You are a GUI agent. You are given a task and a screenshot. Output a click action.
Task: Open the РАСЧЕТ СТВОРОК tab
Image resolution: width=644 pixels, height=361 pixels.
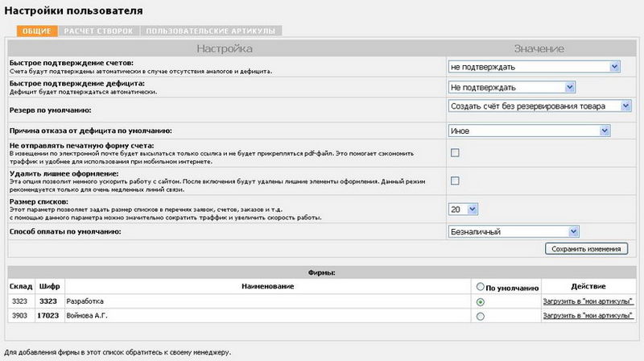(99, 31)
